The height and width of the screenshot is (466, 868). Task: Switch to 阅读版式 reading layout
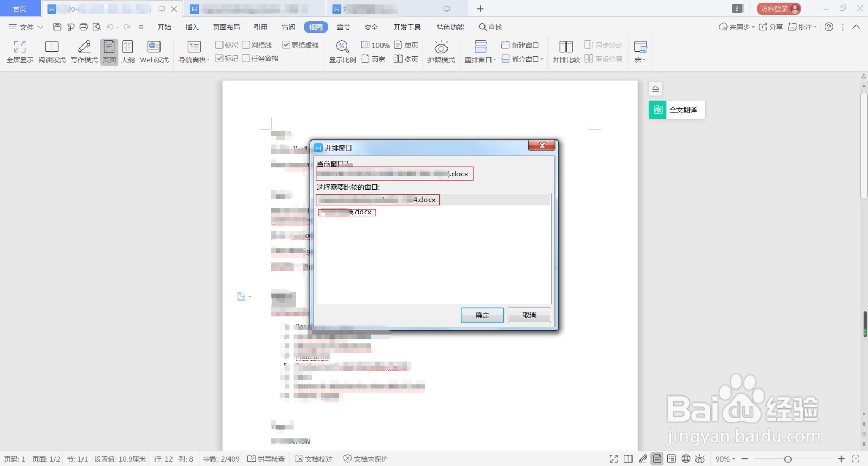click(52, 52)
